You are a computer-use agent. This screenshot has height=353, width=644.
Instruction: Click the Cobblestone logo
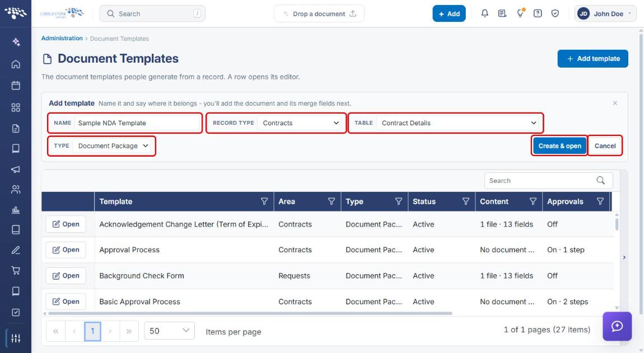62,13
